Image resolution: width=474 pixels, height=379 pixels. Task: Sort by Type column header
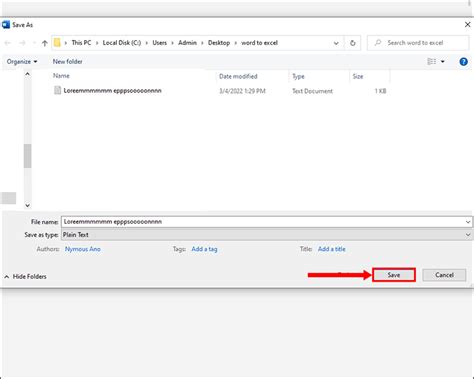pyautogui.click(x=298, y=76)
